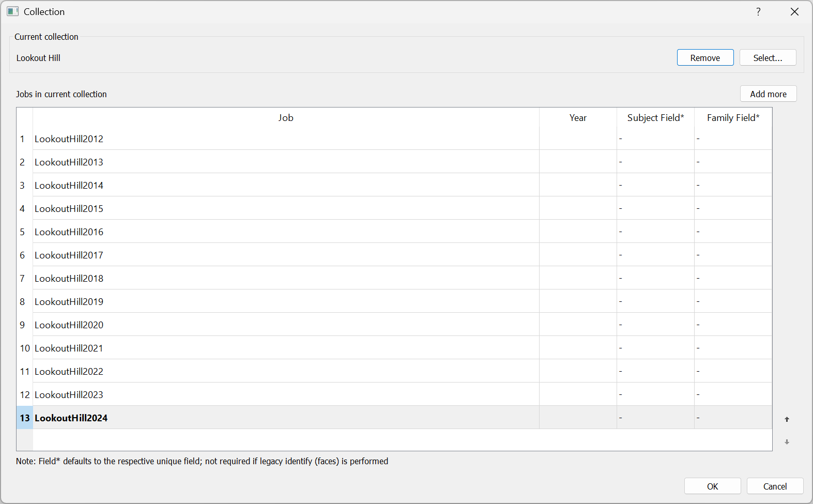Open the Select... collection button

pos(768,58)
